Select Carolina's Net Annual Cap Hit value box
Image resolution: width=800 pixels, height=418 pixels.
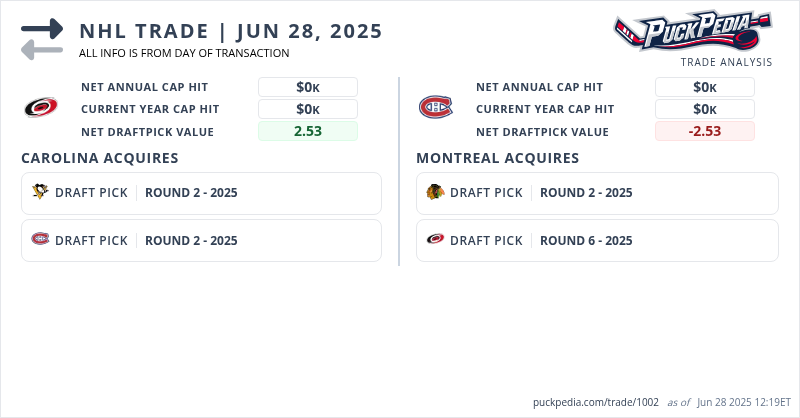pyautogui.click(x=307, y=87)
